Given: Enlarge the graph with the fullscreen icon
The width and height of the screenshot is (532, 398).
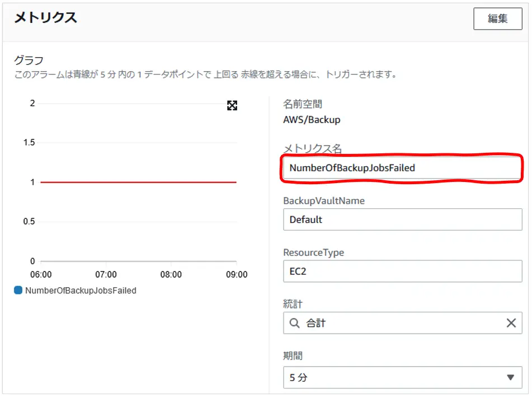Looking at the screenshot, I should (232, 106).
